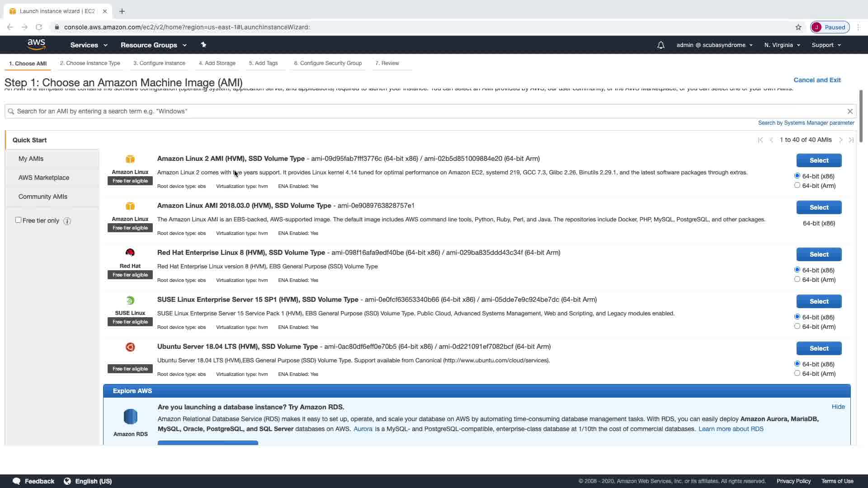Click the AWS logo home icon
This screenshot has height=488, width=868.
[x=36, y=44]
